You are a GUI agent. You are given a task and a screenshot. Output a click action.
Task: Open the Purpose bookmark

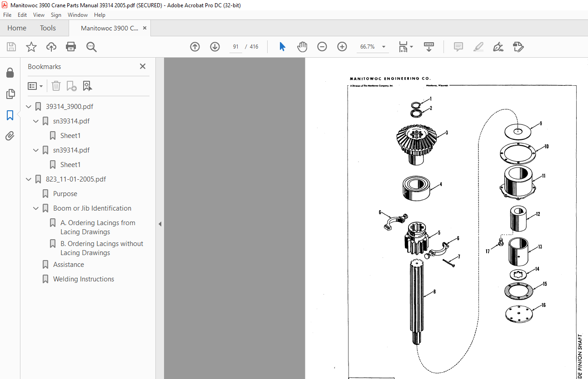click(65, 194)
